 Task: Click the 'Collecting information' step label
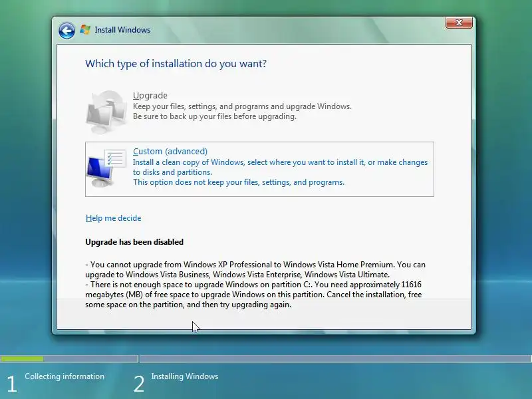[65, 376]
